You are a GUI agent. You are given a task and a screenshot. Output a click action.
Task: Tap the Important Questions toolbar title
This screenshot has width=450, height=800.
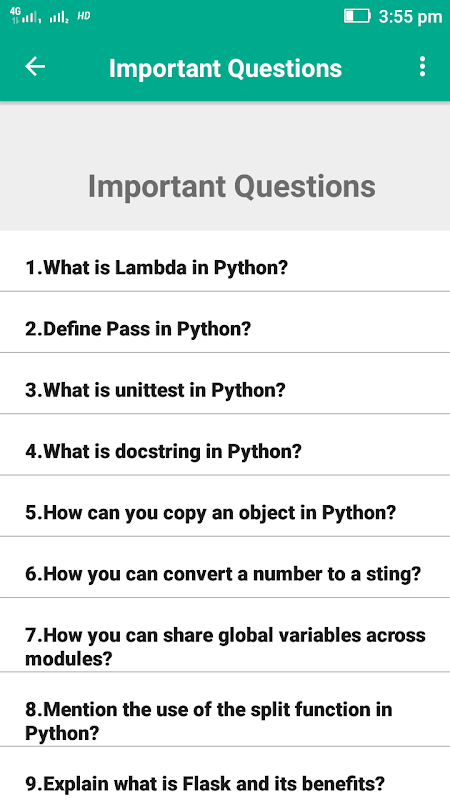[x=225, y=68]
